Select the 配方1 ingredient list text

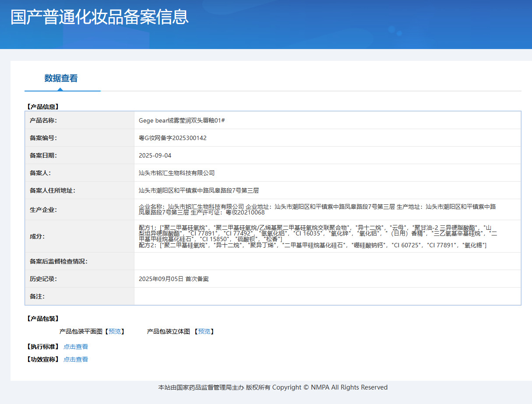coord(318,233)
